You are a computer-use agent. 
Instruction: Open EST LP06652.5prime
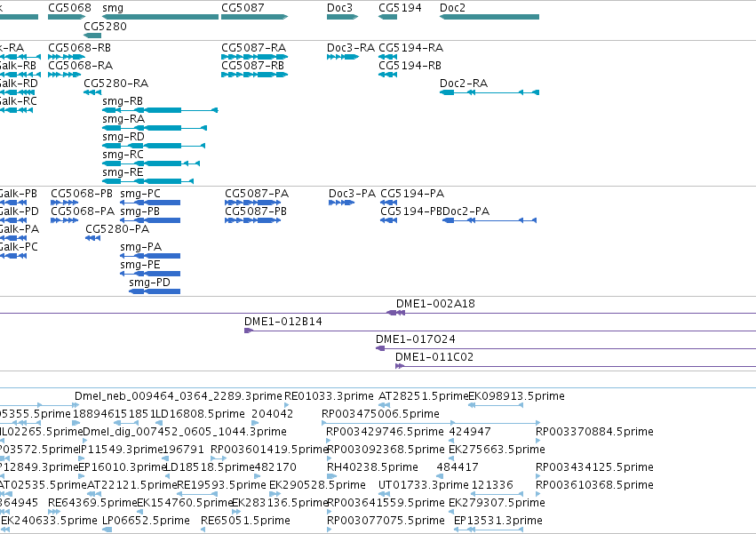(x=146, y=521)
